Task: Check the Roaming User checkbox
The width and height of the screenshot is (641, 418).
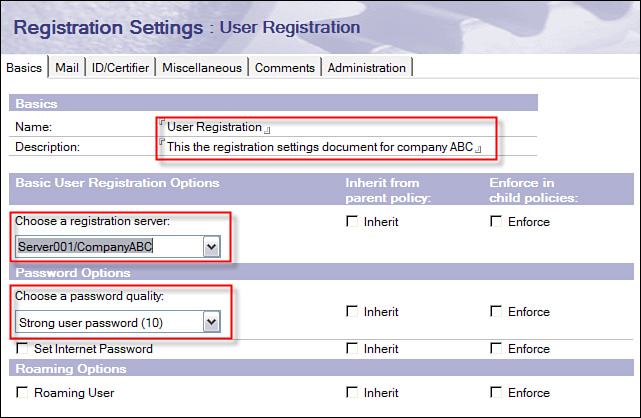Action: click(x=24, y=393)
